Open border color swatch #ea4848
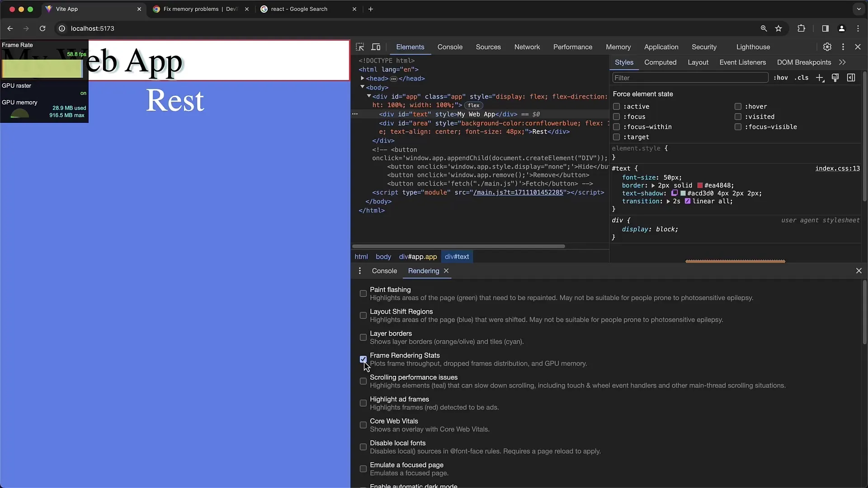This screenshot has height=488, width=868. 700,186
